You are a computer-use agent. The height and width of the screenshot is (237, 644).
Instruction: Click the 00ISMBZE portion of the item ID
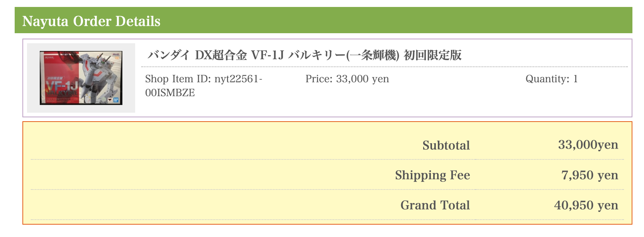[170, 93]
